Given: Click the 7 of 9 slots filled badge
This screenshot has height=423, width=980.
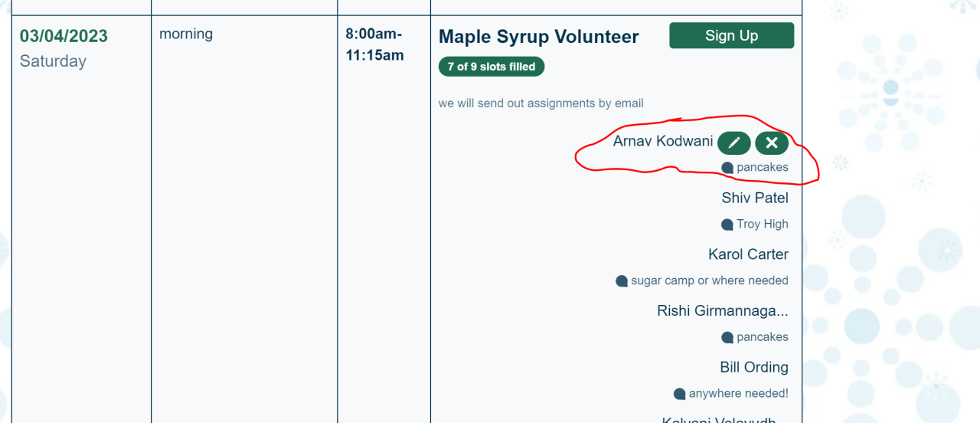Looking at the screenshot, I should [x=492, y=67].
